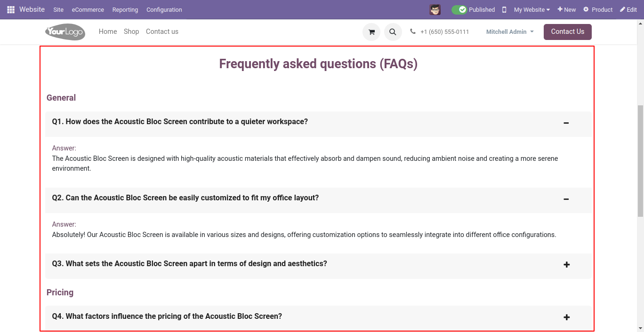Toggle the Published switch
644x332 pixels.
[x=459, y=9]
